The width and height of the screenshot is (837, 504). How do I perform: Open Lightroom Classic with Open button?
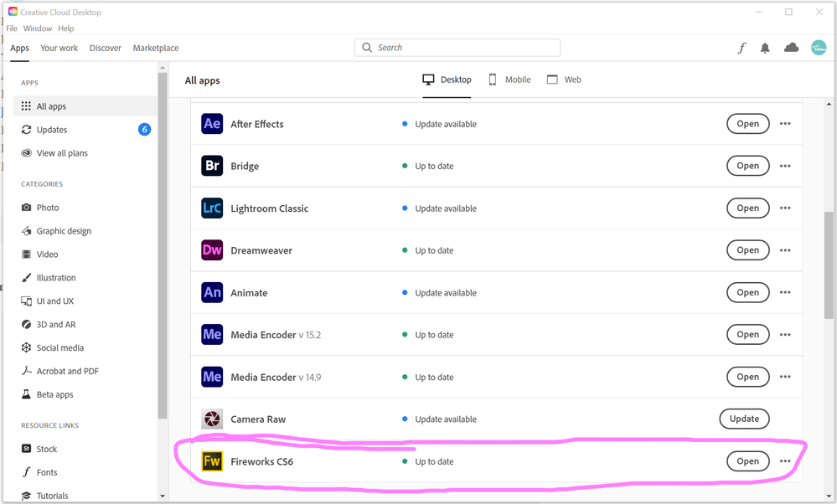[748, 208]
